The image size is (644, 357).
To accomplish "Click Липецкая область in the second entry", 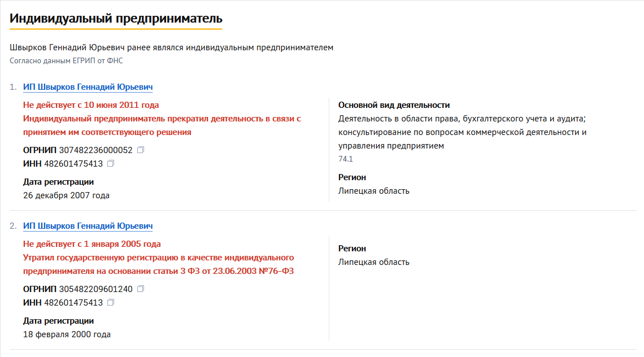I will coord(374,262).
